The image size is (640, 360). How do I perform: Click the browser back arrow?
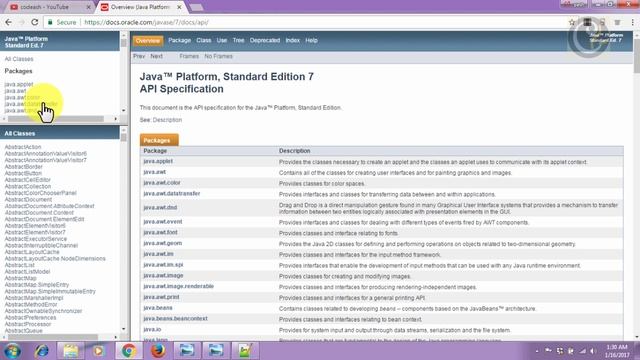(8, 22)
